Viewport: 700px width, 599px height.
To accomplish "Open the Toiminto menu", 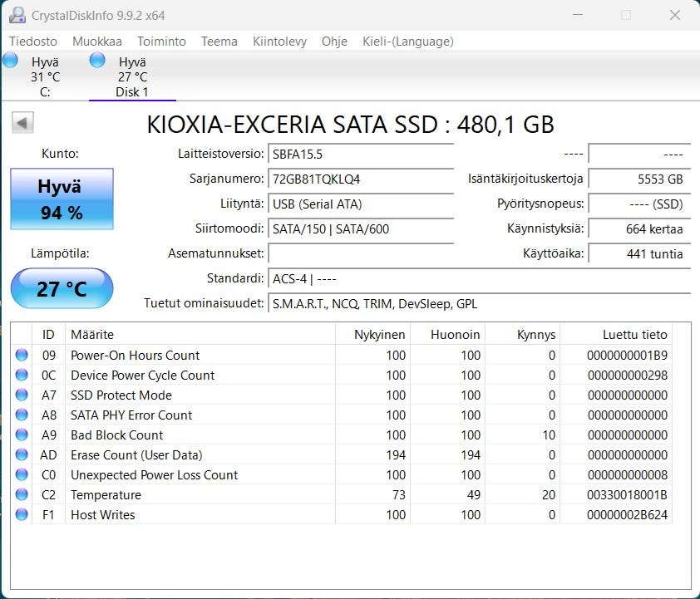I will (161, 42).
